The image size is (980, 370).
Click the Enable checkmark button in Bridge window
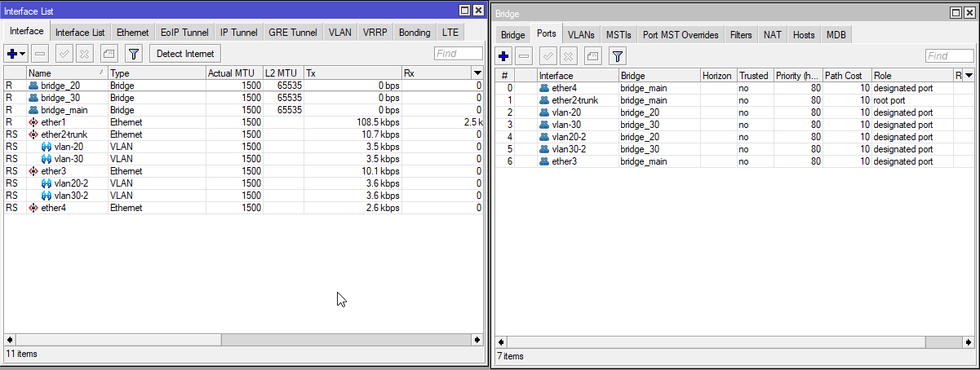tap(548, 55)
